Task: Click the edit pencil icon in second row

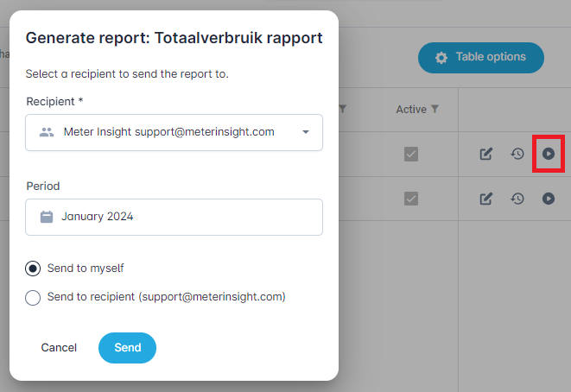Action: (x=486, y=199)
